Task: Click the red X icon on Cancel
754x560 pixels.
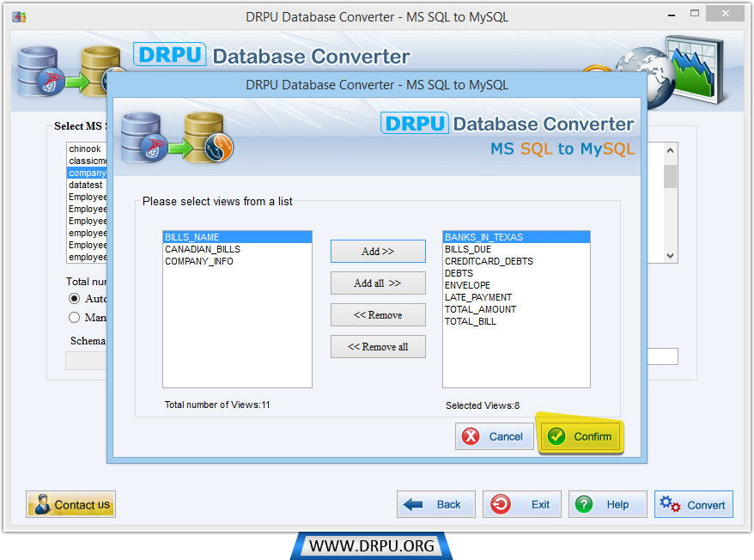Action: pos(471,436)
